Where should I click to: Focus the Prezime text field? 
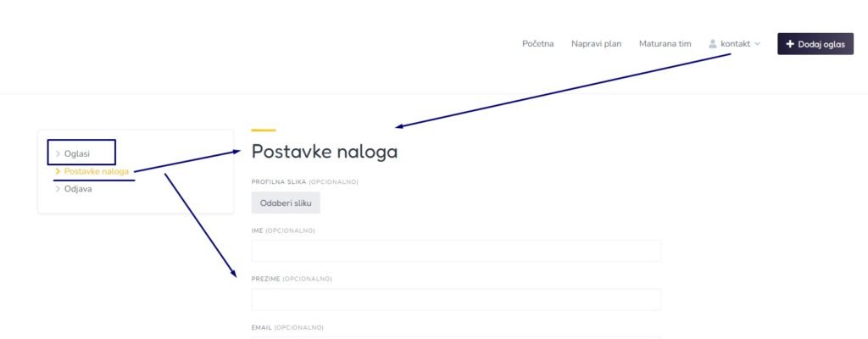[456, 299]
